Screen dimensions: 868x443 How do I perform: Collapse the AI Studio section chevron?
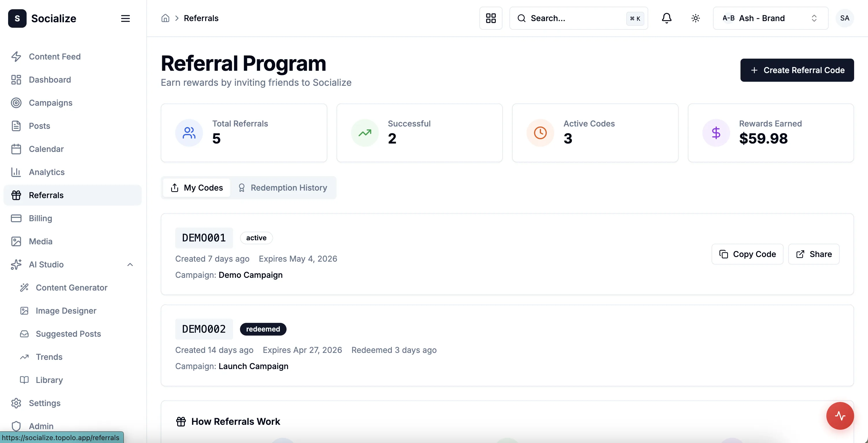pyautogui.click(x=130, y=265)
